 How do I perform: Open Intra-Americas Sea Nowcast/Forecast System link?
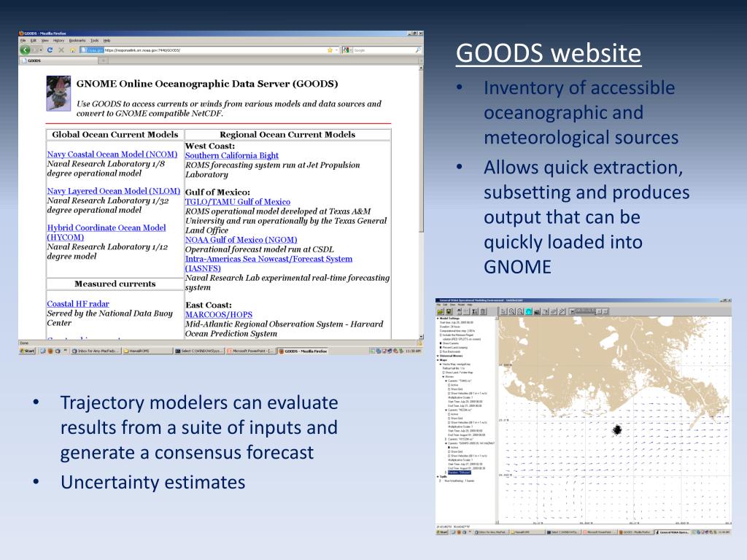(x=268, y=263)
